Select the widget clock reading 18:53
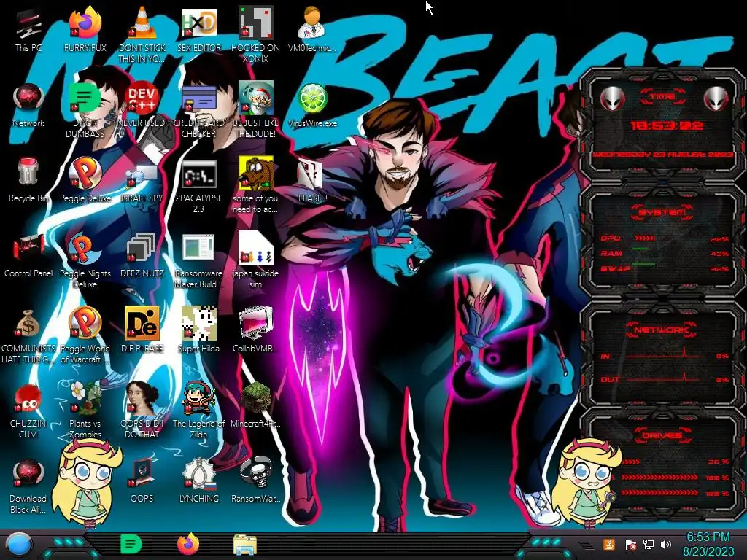 pyautogui.click(x=666, y=125)
